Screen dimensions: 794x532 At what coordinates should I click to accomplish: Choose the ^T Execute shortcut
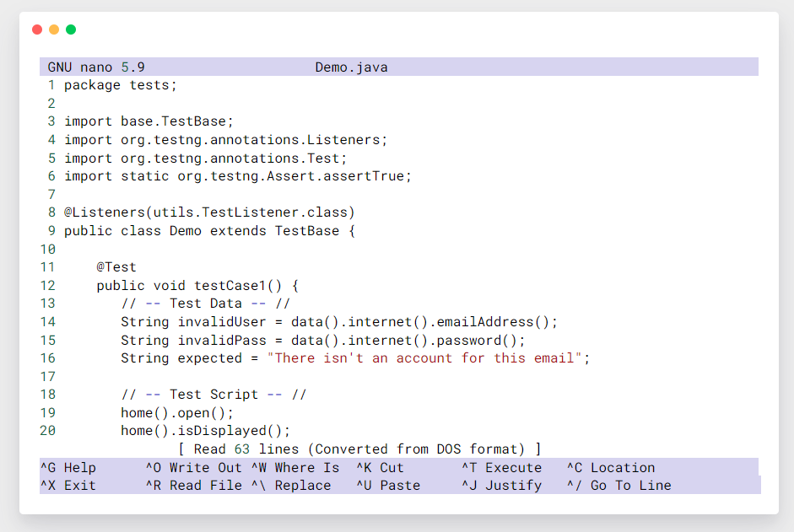(x=501, y=467)
